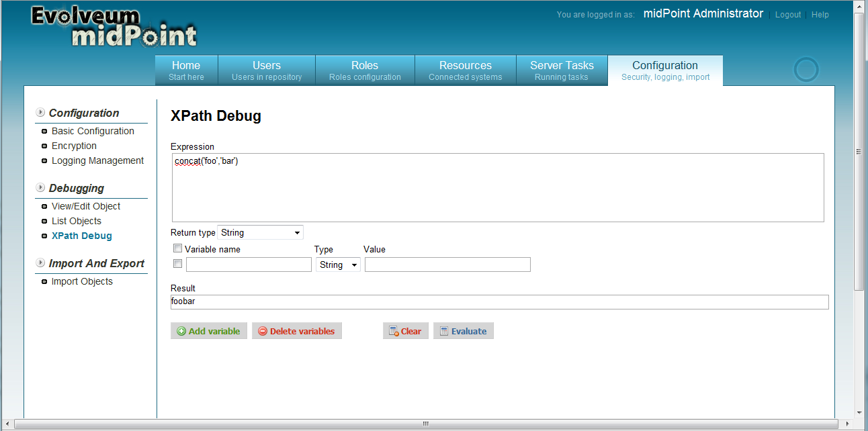Click the bullet icon beside Import Objects
Screen dimensions: 868x431
[44, 281]
